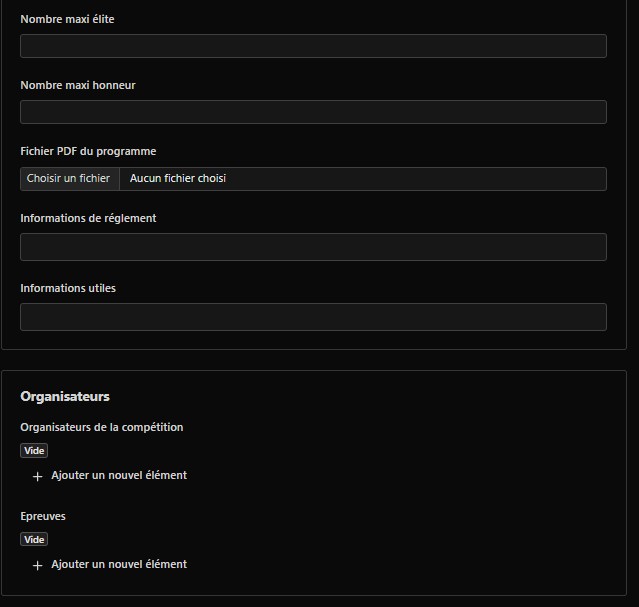Click the Informations utiles label
The height and width of the screenshot is (607, 639).
[68, 288]
